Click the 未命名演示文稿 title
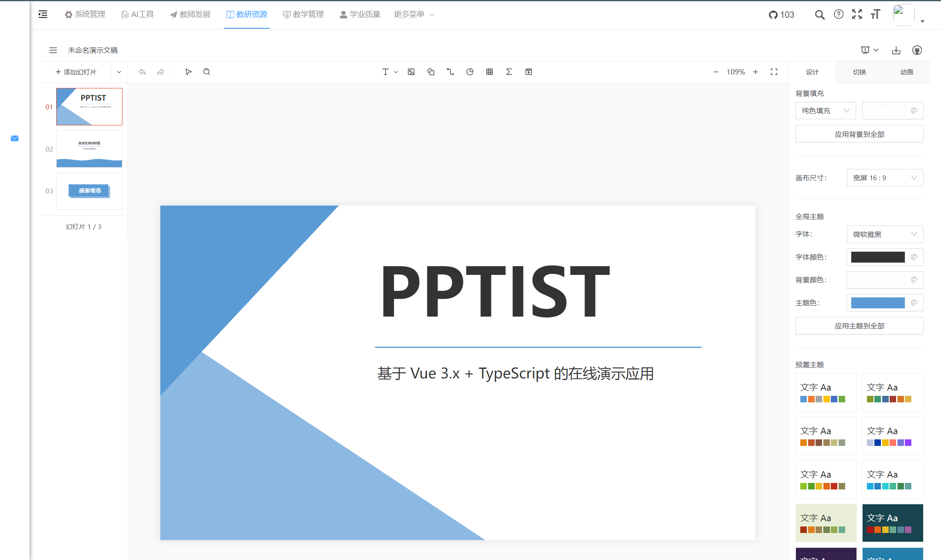 pyautogui.click(x=93, y=50)
